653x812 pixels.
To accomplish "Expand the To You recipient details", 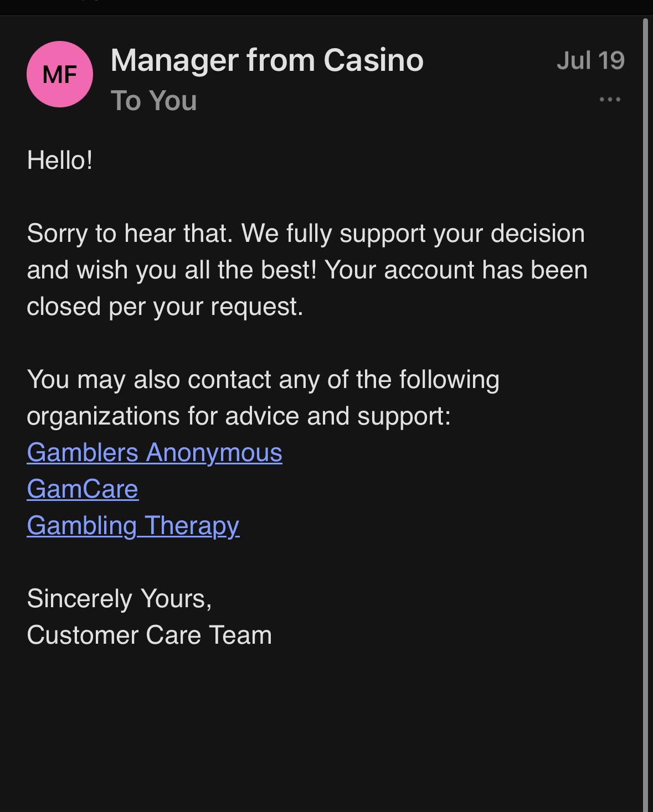I will [154, 101].
